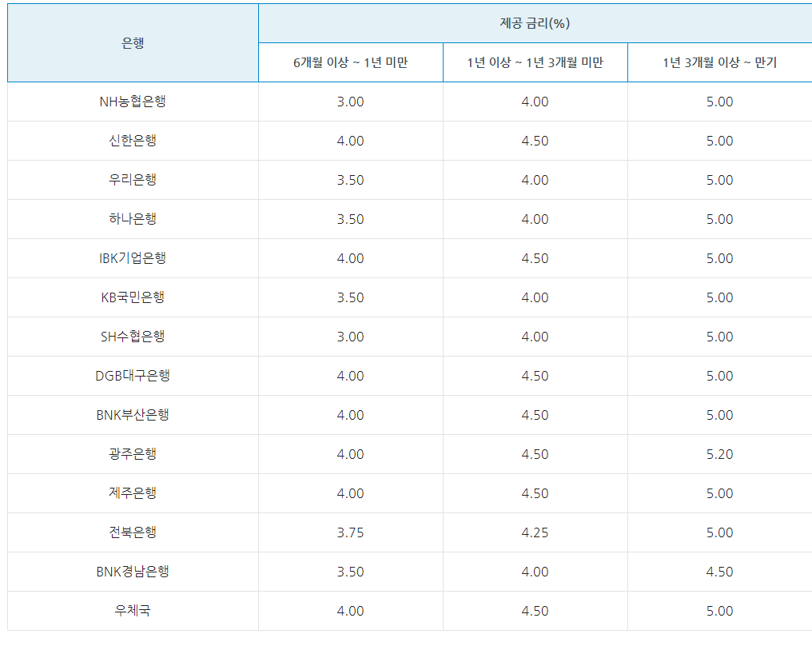Select 광주은행 rate 4.50
The image size is (812, 646).
pos(535,454)
